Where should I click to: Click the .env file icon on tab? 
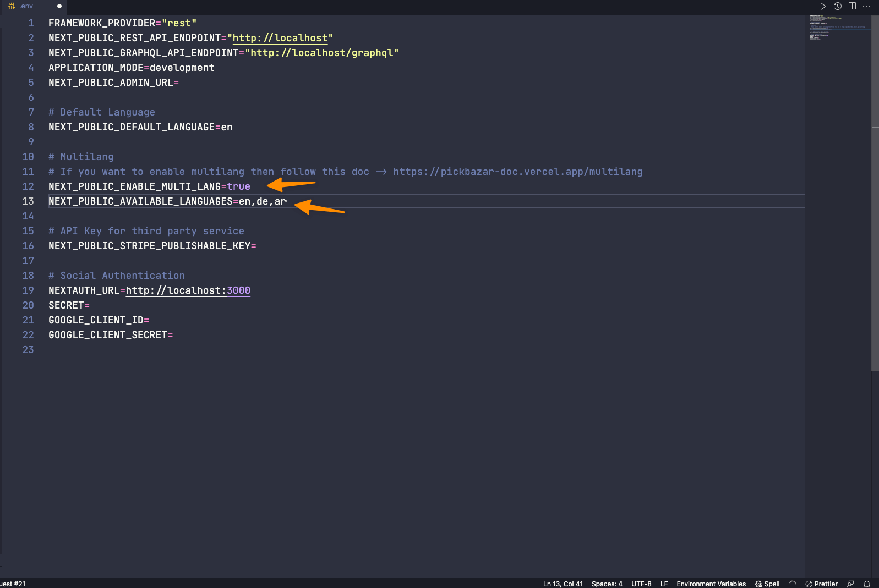point(12,6)
